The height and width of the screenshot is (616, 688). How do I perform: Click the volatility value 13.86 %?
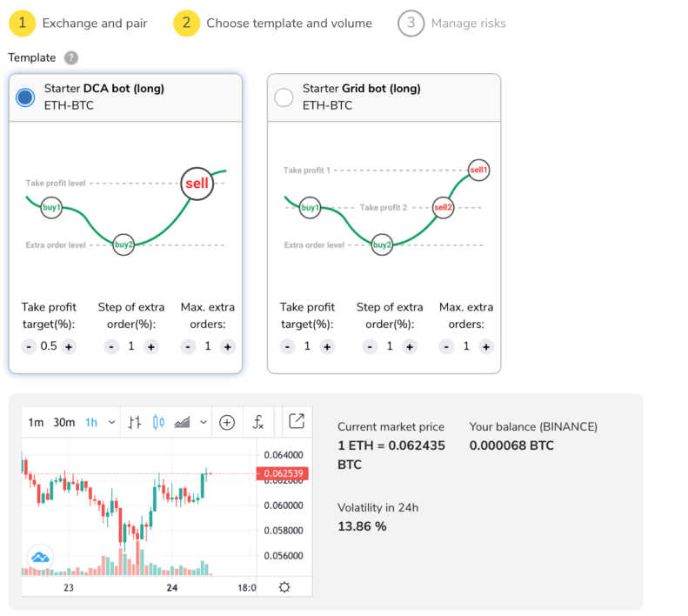362,526
